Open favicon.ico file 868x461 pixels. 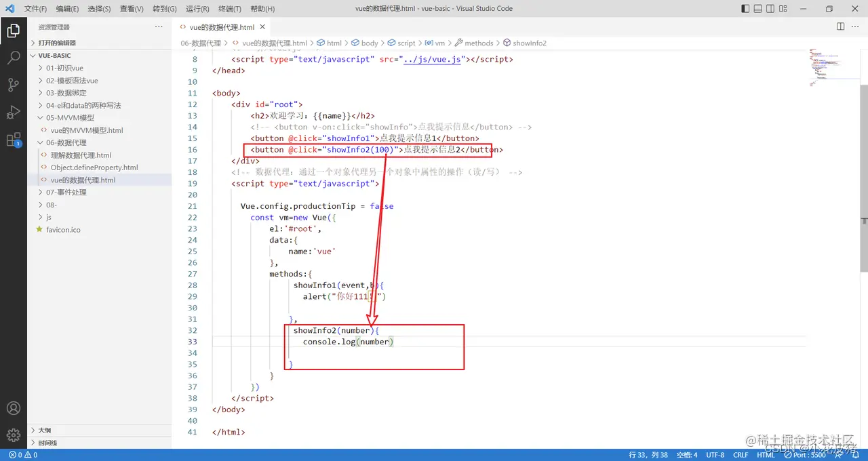tap(99, 230)
